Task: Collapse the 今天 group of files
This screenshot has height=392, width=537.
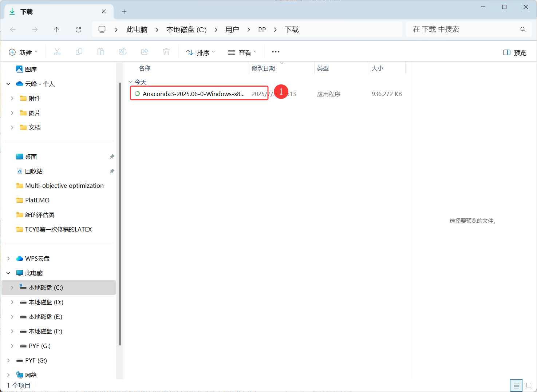Action: click(x=131, y=82)
